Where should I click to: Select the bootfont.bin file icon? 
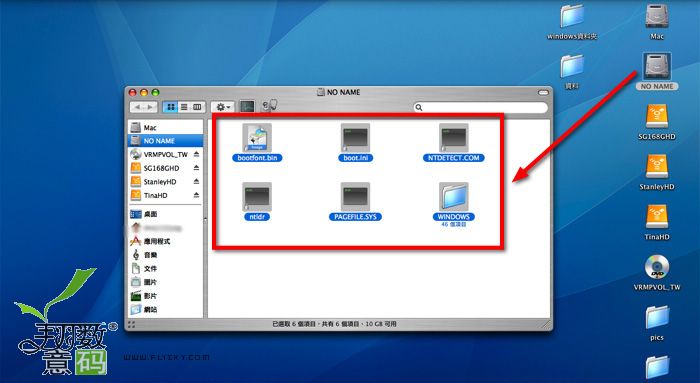[257, 138]
